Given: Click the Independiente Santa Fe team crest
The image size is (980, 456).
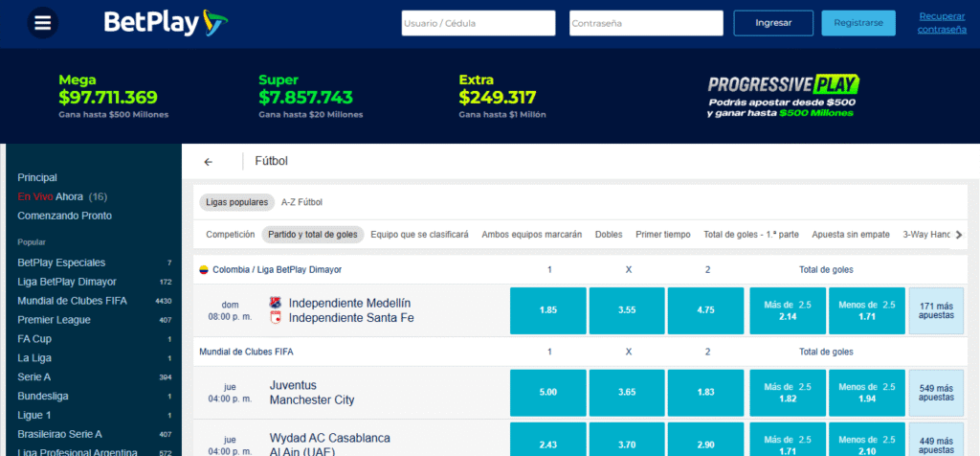Looking at the screenshot, I should point(276,318).
